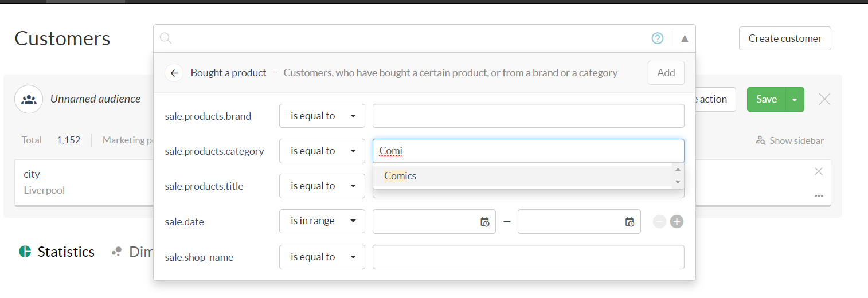Open the sale.date end calendar picker
This screenshot has height=298, width=868.
point(630,222)
